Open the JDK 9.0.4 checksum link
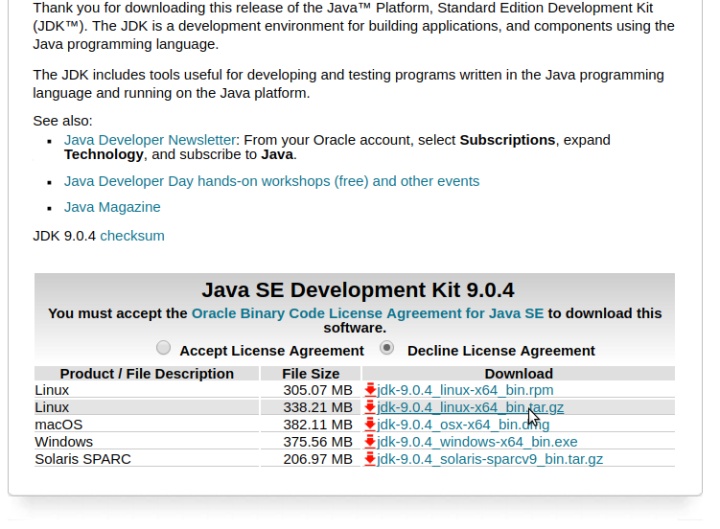The height and width of the screenshot is (529, 720). (x=132, y=236)
